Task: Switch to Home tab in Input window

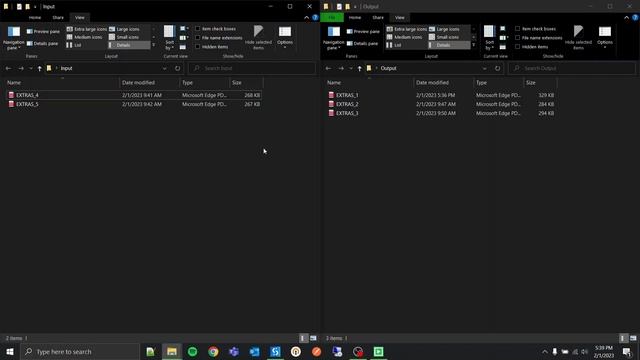Action: point(35,18)
